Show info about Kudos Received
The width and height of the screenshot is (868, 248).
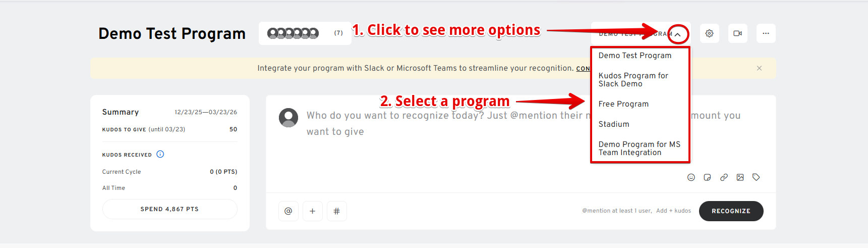160,155
